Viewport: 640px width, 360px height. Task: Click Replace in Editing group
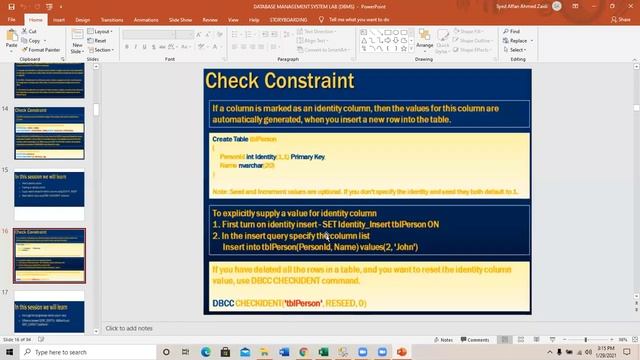(515, 41)
